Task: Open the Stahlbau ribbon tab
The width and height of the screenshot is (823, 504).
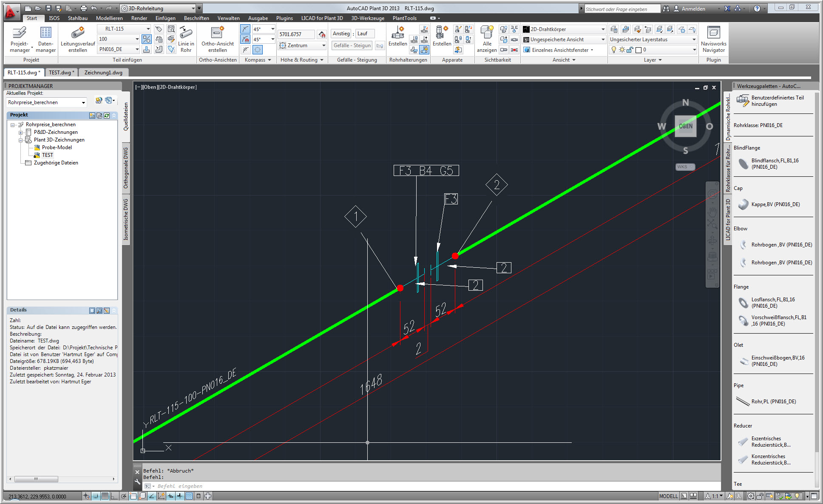Action: pyautogui.click(x=78, y=18)
